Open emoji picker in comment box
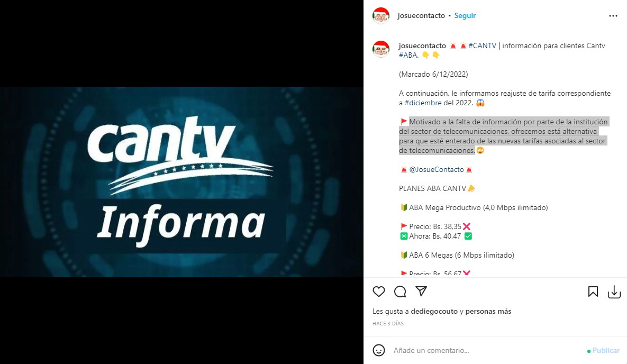The image size is (627, 364). coord(379,350)
